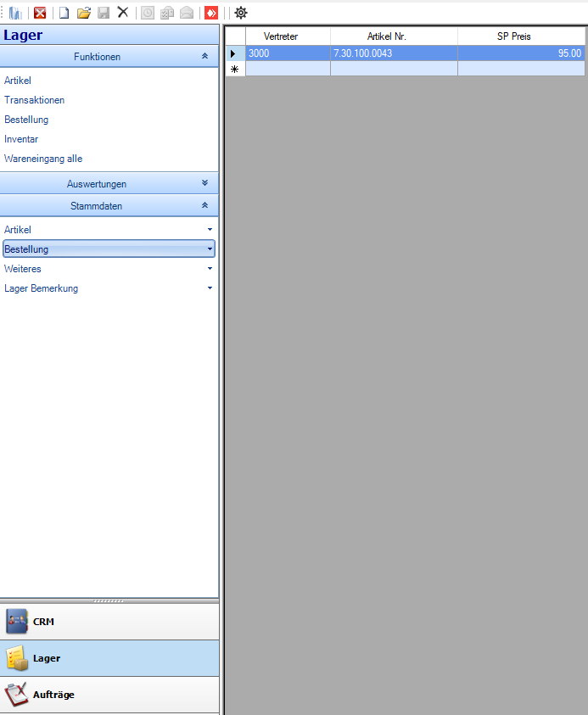The height and width of the screenshot is (715, 588).
Task: Click empty Vertreter cell in new row
Action: pyautogui.click(x=288, y=69)
